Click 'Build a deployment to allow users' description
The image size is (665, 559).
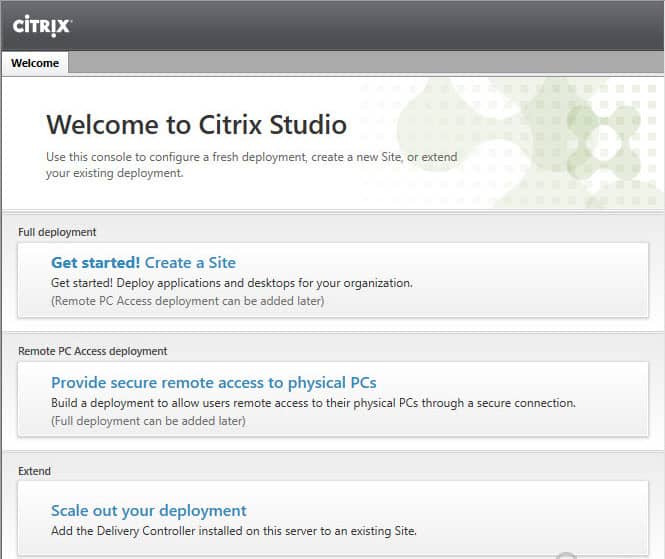[x=313, y=403]
